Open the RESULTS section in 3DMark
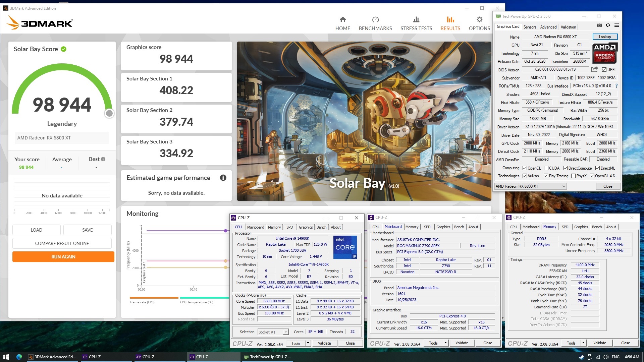 [450, 24]
